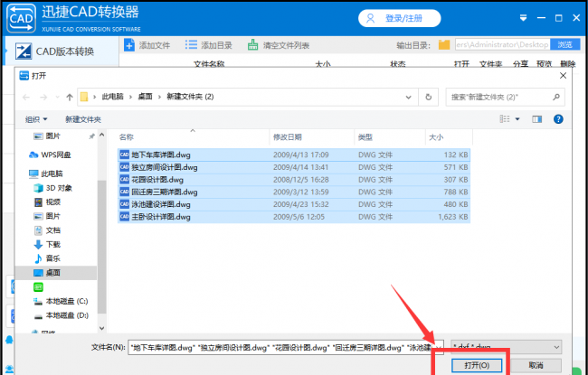Click the CAD logo of 迅捷CAD转换器

point(22,18)
